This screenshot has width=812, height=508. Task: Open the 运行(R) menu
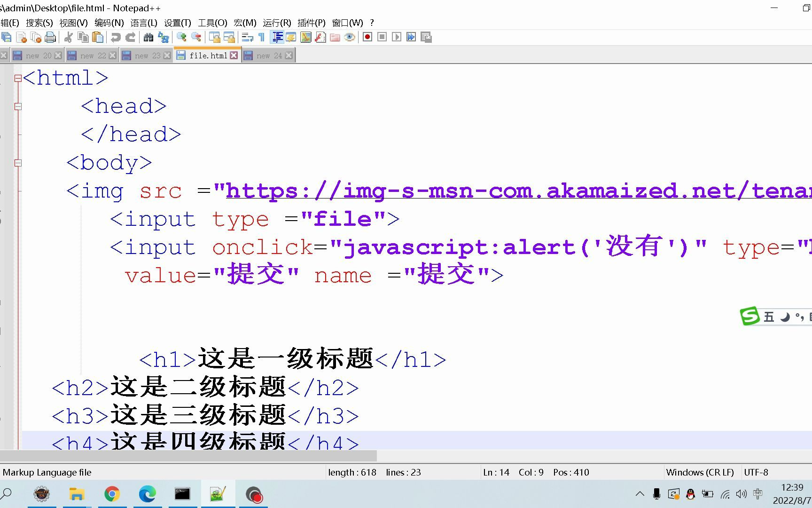click(x=277, y=23)
